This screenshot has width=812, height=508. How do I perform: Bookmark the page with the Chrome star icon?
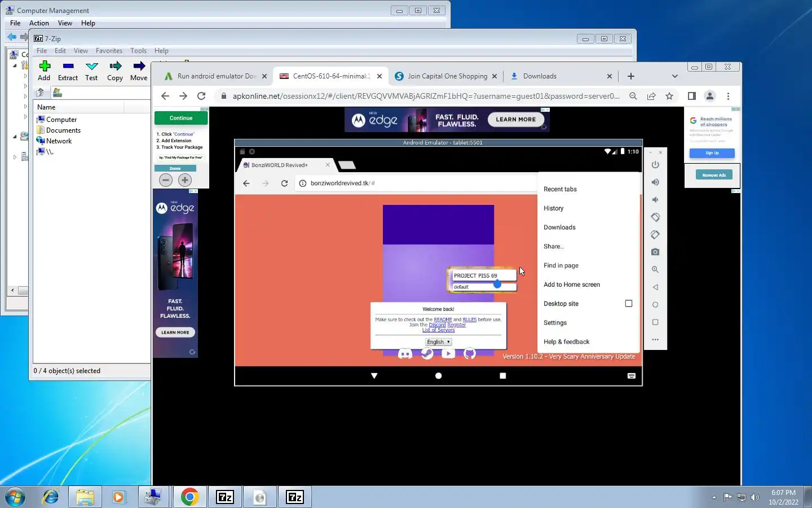tap(669, 96)
